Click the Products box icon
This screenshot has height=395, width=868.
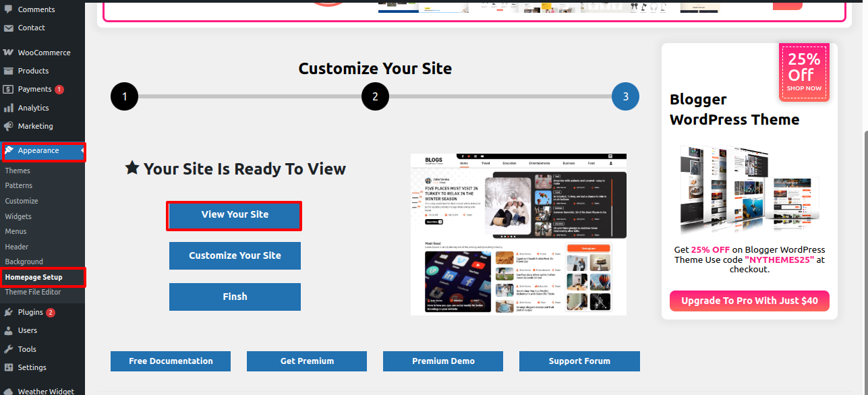[9, 71]
